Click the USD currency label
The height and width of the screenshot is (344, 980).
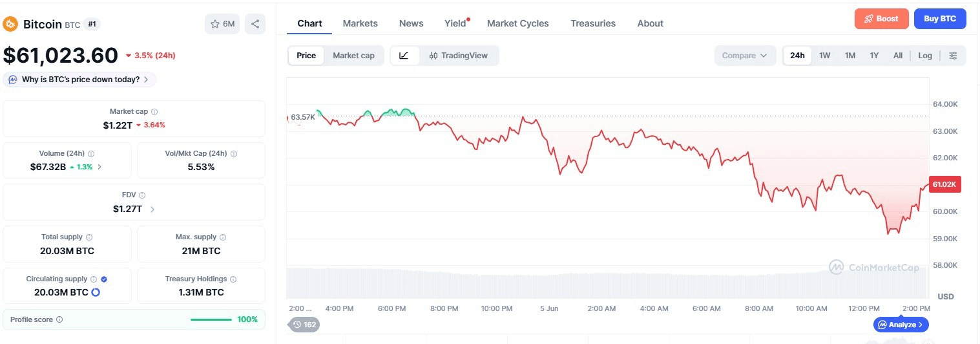(946, 297)
